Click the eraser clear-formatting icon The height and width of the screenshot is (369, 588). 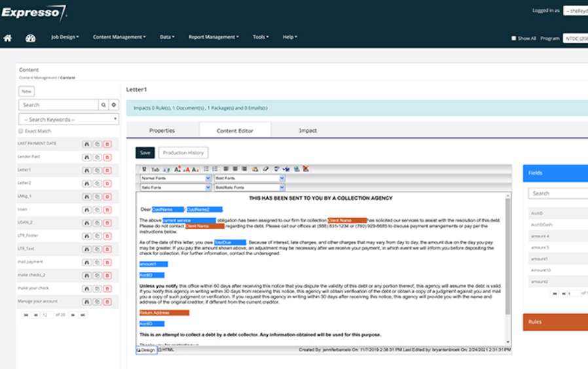coord(265,169)
